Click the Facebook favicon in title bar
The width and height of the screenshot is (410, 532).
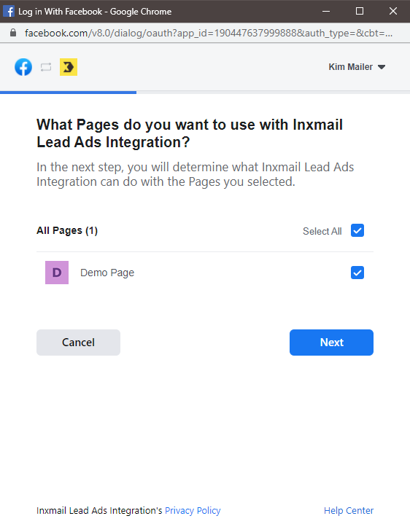[9, 11]
